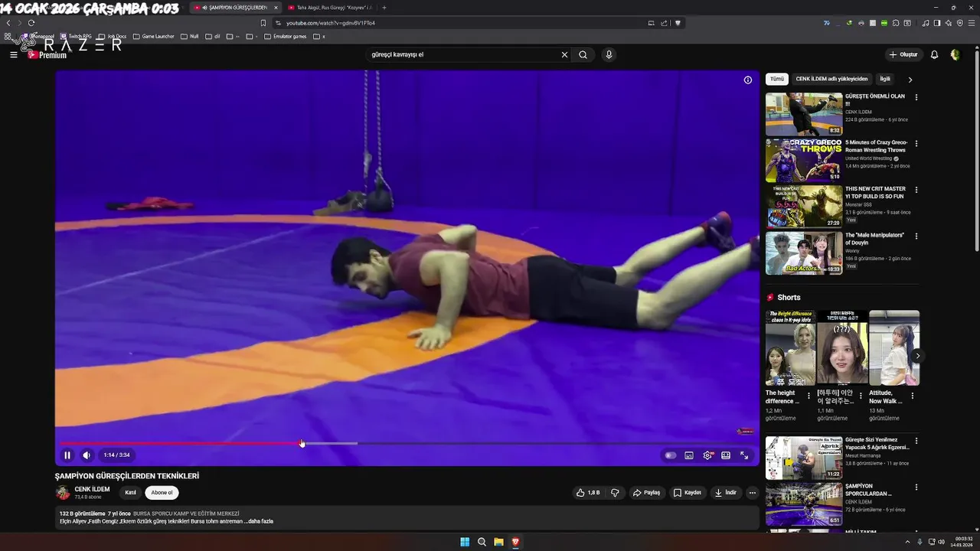Open more actions menu below video
Image resolution: width=980 pixels, height=551 pixels.
(x=753, y=493)
